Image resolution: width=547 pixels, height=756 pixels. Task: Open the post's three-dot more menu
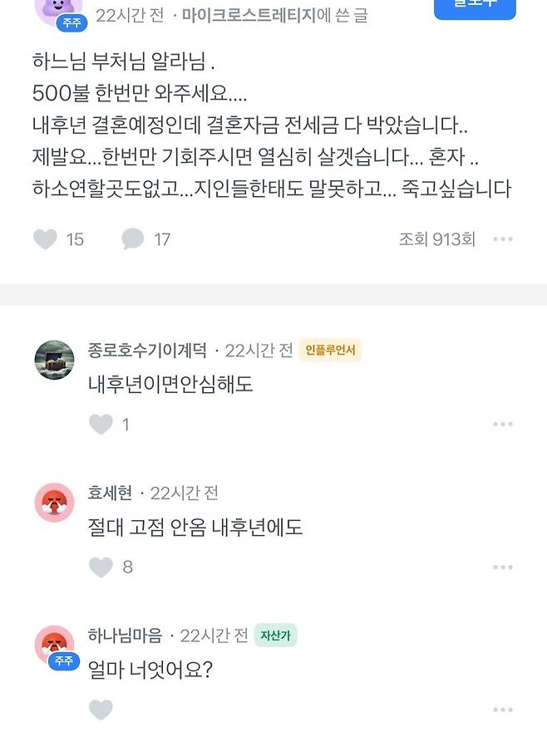click(x=502, y=239)
